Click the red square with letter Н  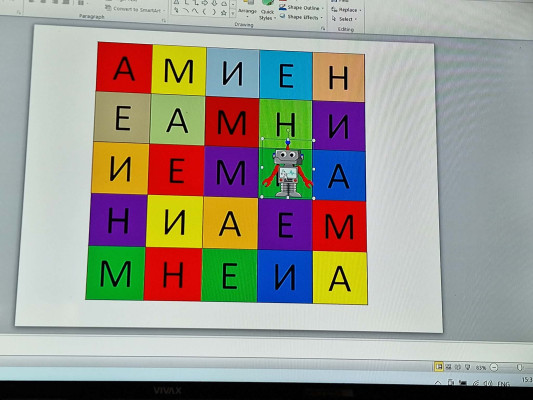pyautogui.click(x=173, y=275)
